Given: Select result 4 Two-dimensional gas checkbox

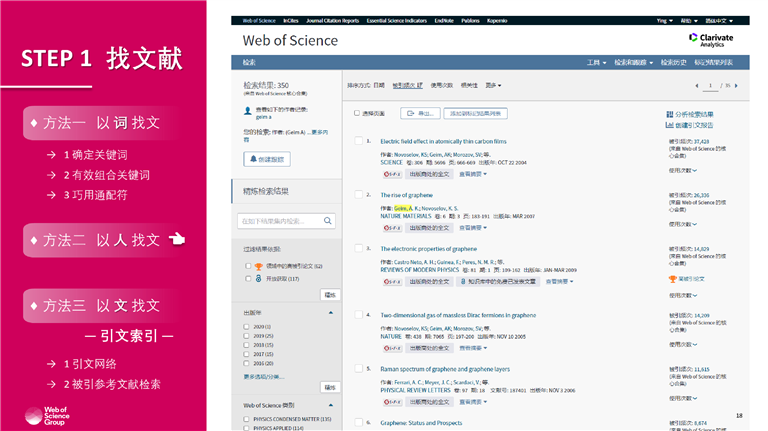Looking at the screenshot, I should click(359, 315).
